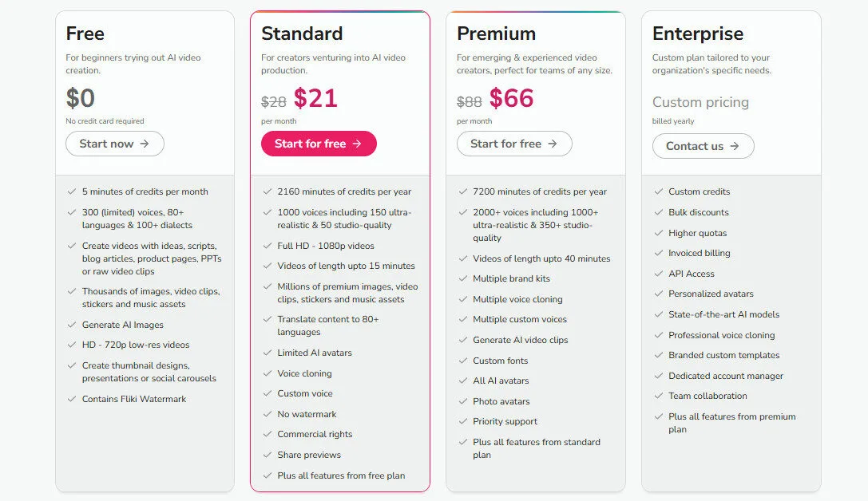Click the checkmark beside Multiple brand kits
The image size is (868, 501).
click(462, 278)
